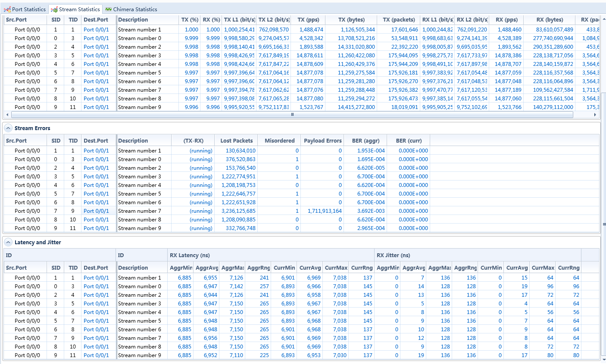Click SID header in Stream Errors table
The height and width of the screenshot is (364, 606).
pos(56,141)
